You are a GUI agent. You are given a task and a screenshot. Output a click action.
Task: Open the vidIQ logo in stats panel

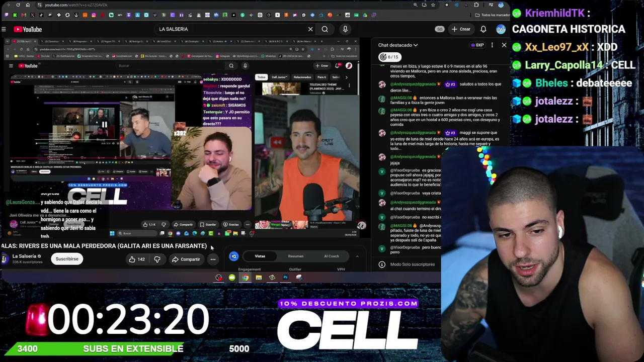(234, 256)
